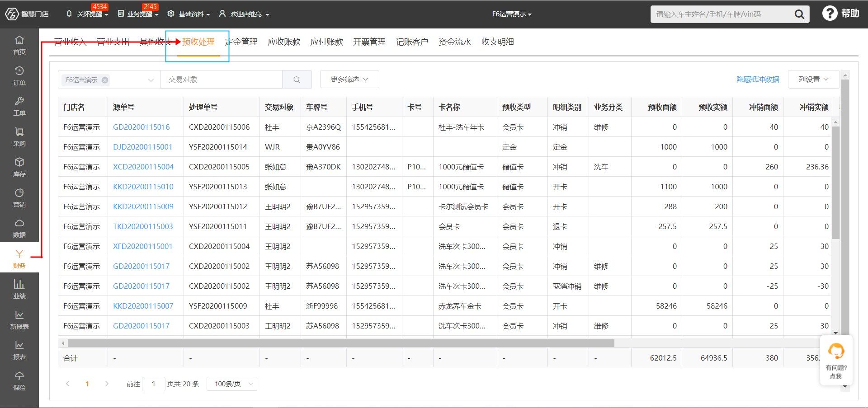Select page number 1 in pagination
This screenshot has width=868, height=408.
pyautogui.click(x=87, y=384)
